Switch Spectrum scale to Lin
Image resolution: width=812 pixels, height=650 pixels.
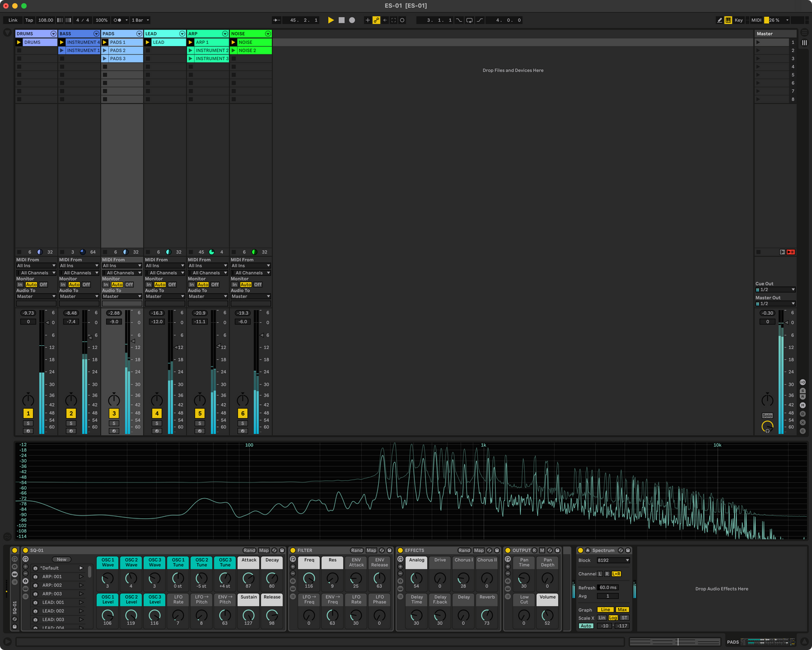[x=602, y=617]
